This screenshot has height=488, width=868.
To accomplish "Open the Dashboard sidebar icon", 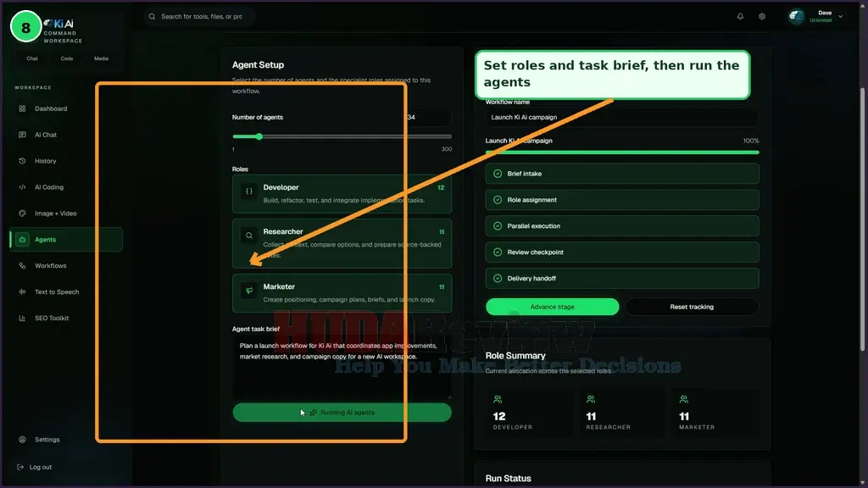I will pos(22,108).
